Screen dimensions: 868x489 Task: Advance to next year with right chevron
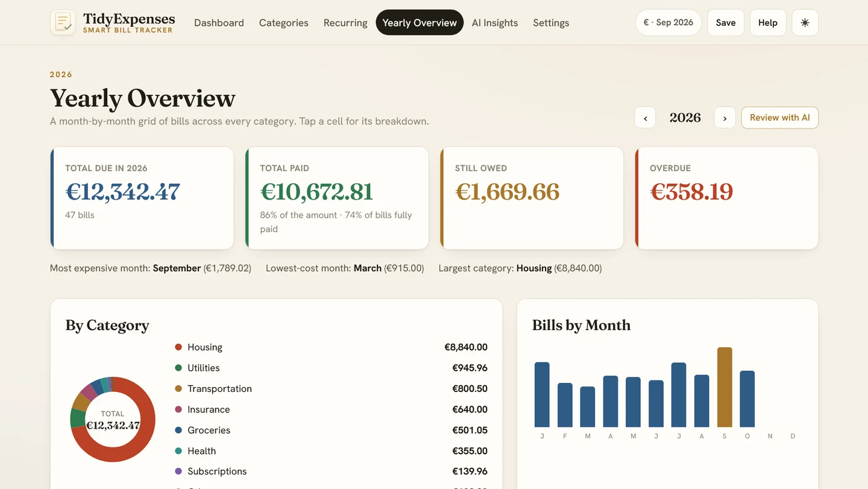pos(725,118)
